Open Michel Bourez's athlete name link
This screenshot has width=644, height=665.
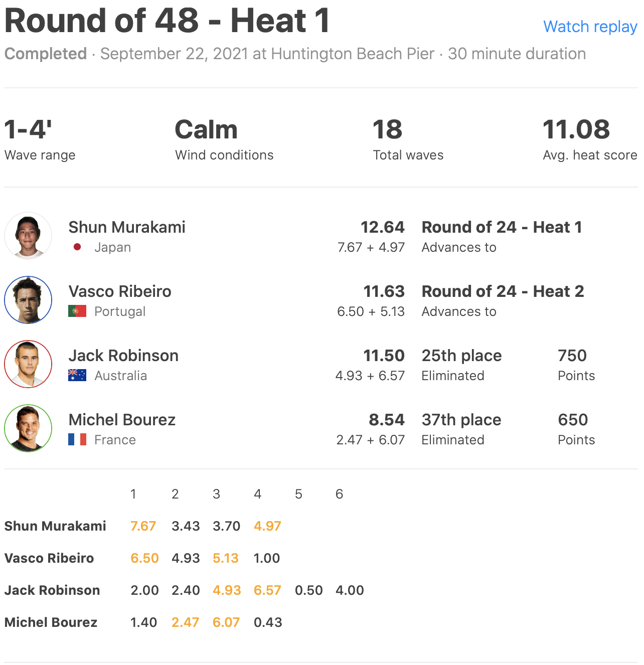coord(122,420)
